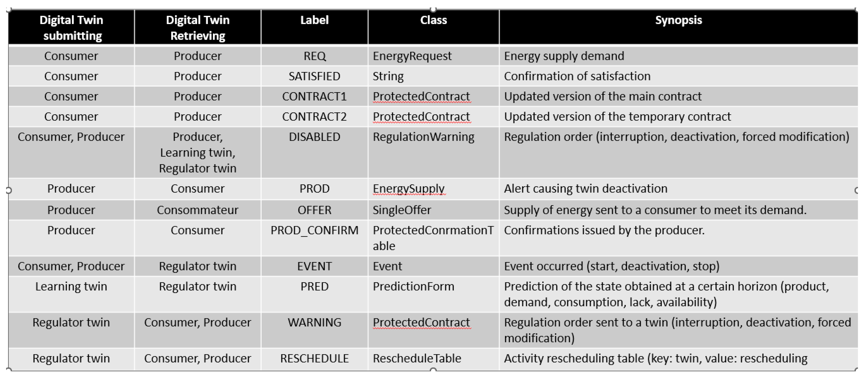Click the misspelled EnergySupply word
The image size is (868, 378).
[x=408, y=189]
